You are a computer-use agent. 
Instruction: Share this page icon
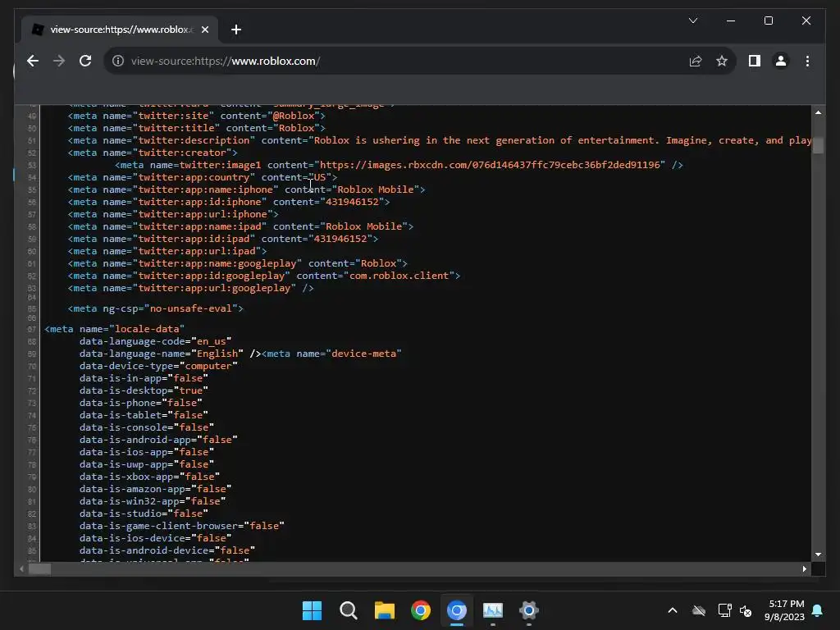(696, 61)
